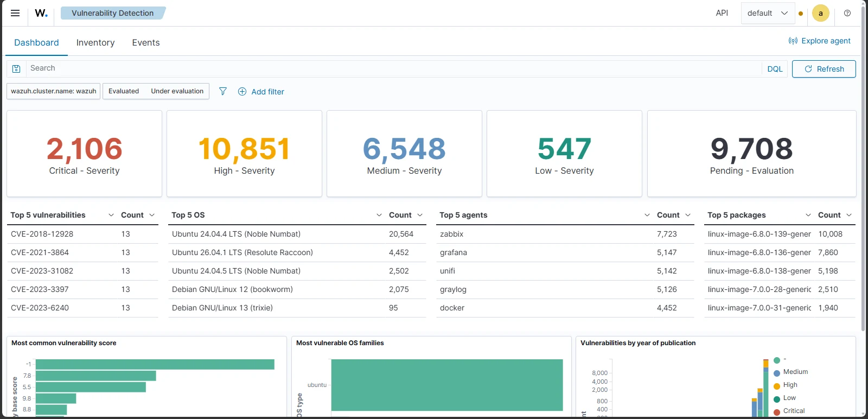Click the Refresh button
Image resolution: width=868 pixels, height=419 pixels.
824,69
